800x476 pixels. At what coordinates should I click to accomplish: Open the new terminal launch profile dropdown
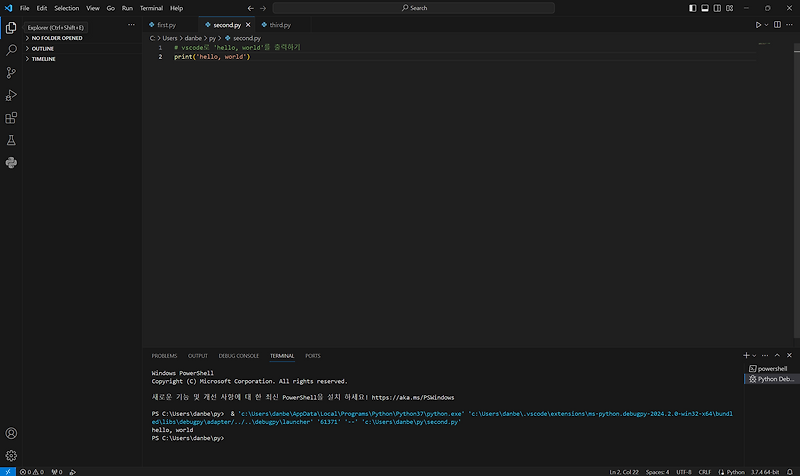754,355
